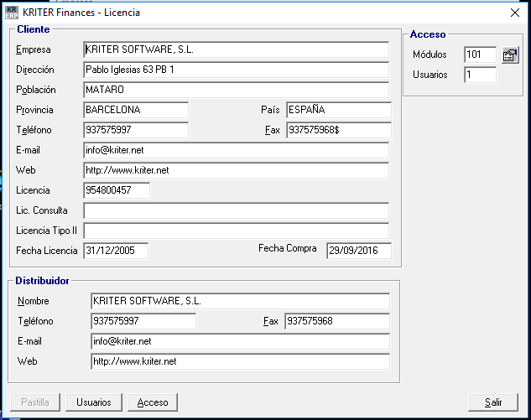Click the Cliente Teléfono field
Screen dimensions: 531x420
pos(136,131)
